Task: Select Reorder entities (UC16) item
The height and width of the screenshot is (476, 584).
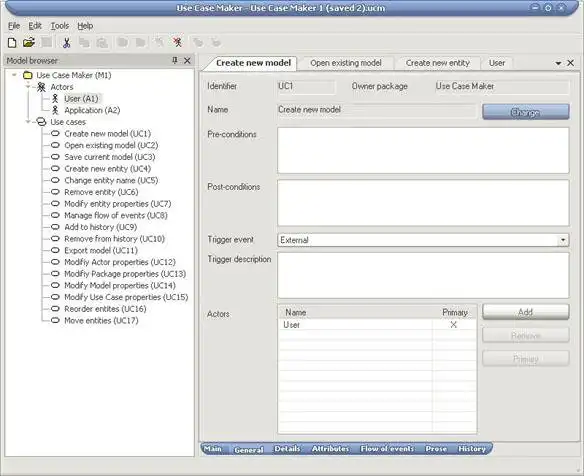Action: coord(105,309)
